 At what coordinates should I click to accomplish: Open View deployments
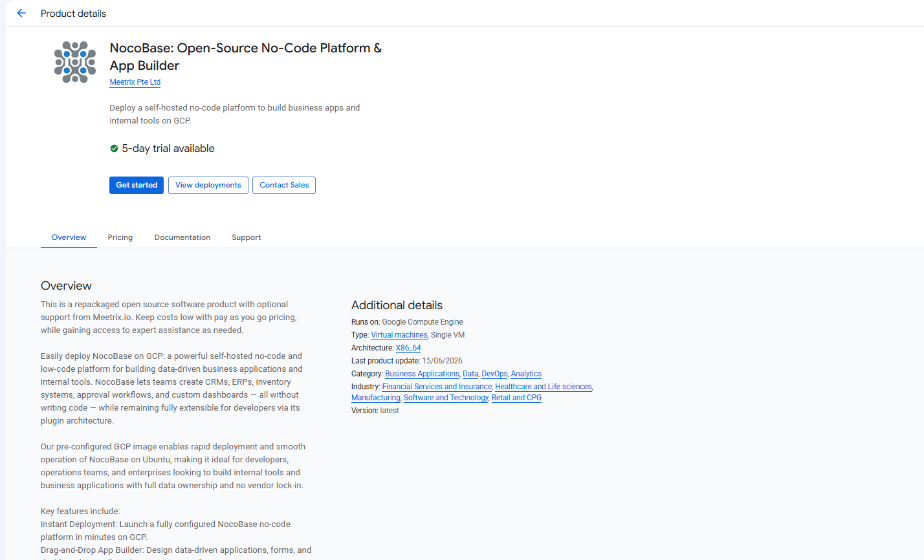(208, 185)
